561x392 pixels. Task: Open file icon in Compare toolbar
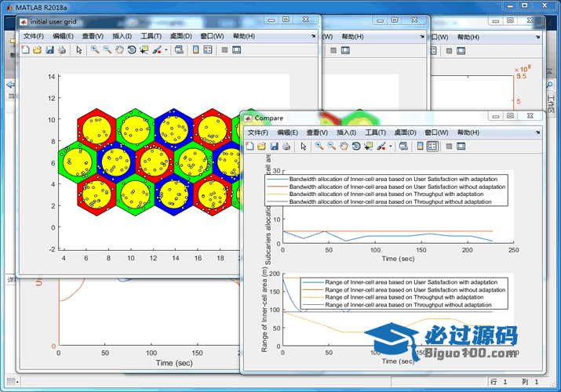tap(262, 147)
